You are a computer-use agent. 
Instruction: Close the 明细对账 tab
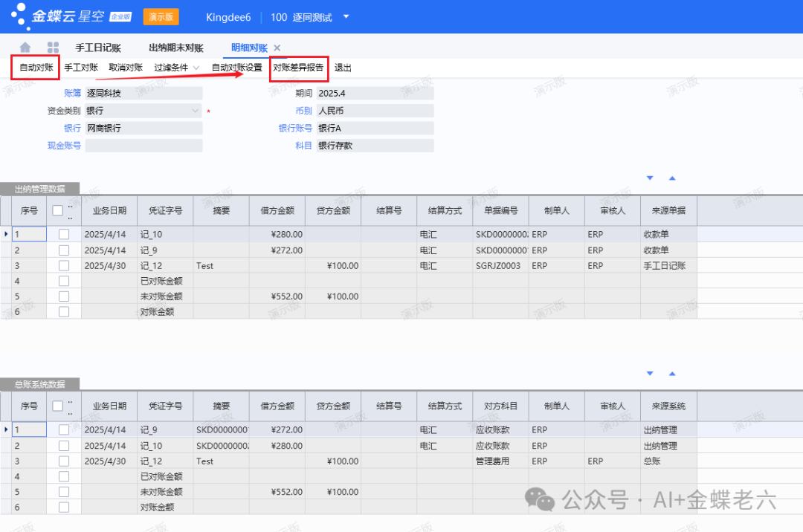pos(277,48)
